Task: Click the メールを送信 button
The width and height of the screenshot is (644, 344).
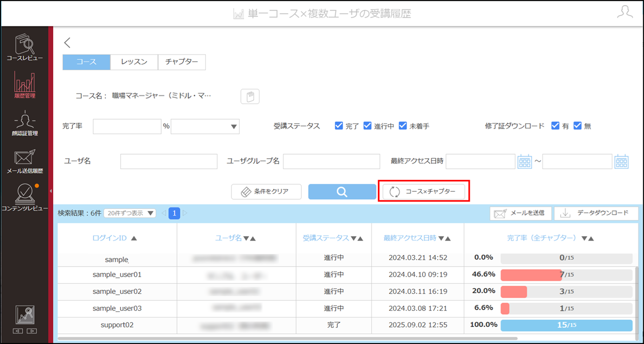Action: point(521,213)
